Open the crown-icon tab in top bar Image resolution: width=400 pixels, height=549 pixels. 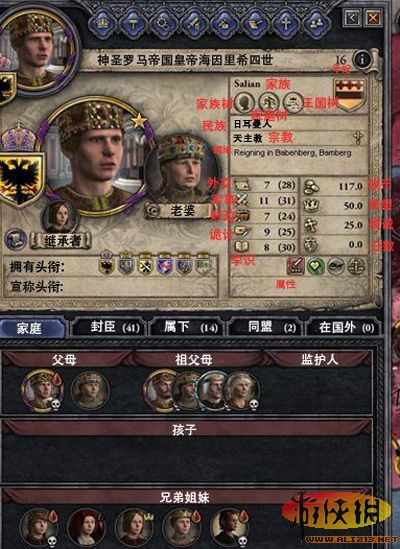click(x=103, y=24)
